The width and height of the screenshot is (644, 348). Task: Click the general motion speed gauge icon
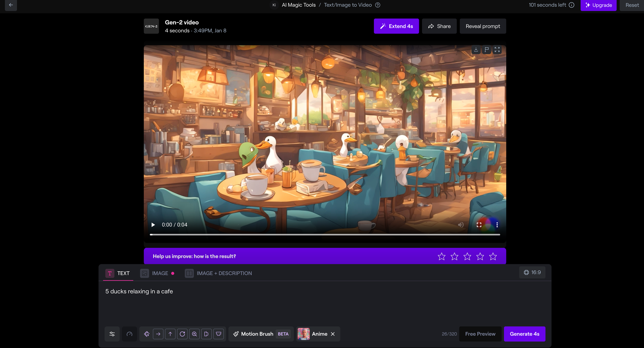[x=129, y=334]
